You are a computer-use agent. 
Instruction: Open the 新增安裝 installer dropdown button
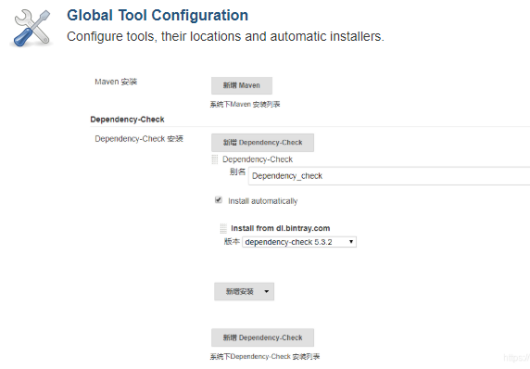pyautogui.click(x=244, y=292)
